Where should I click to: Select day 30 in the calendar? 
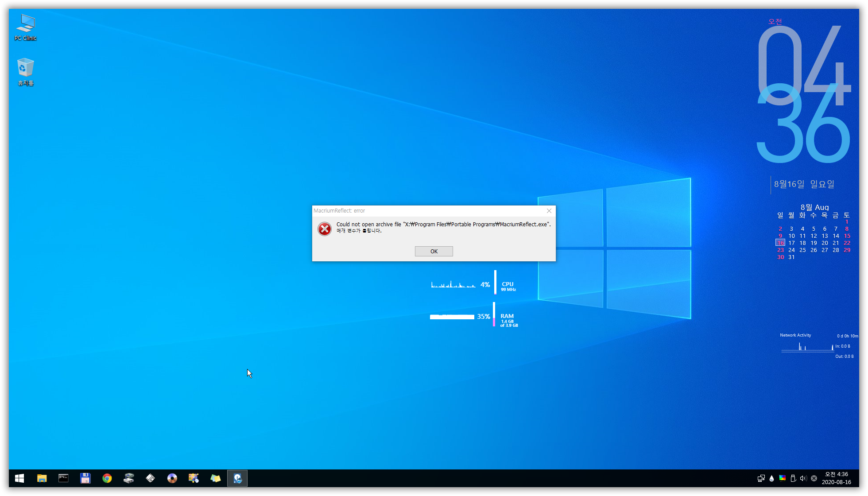point(780,257)
